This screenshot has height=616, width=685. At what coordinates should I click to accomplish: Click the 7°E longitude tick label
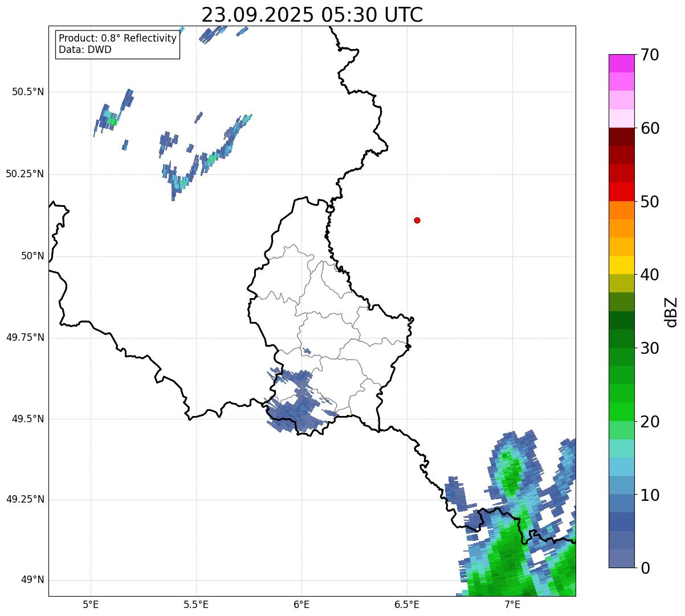pyautogui.click(x=512, y=605)
